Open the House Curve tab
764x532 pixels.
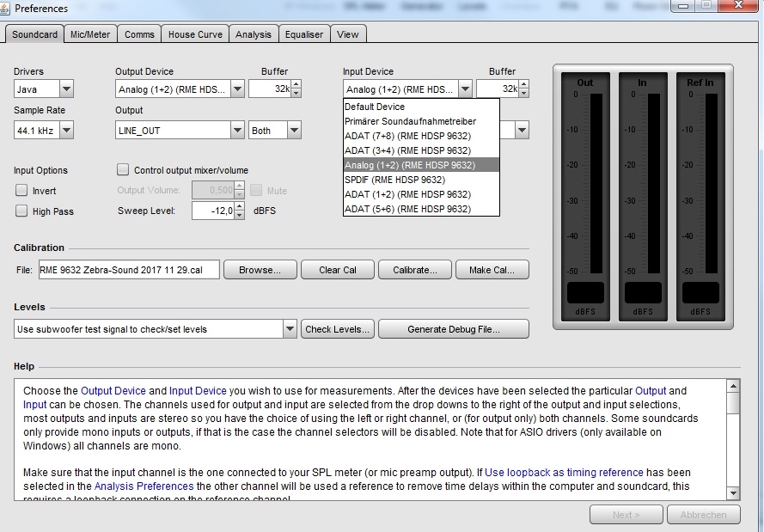click(194, 34)
